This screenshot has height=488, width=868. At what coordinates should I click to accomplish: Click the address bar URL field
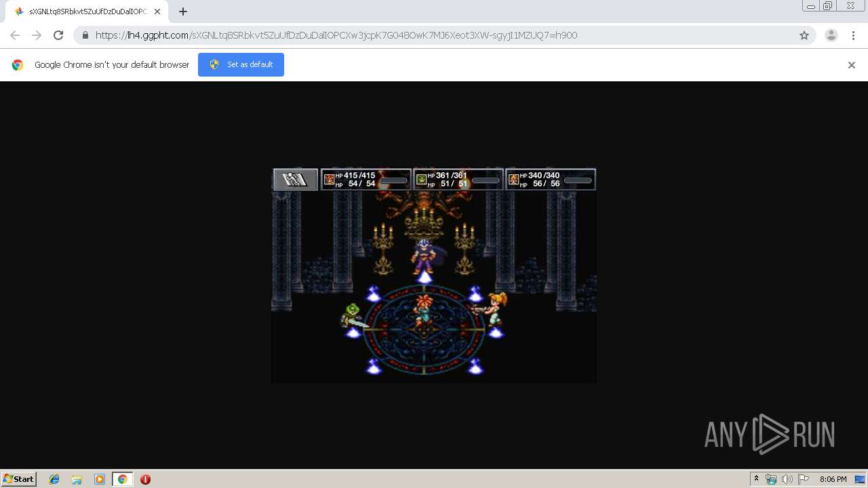coord(443,35)
